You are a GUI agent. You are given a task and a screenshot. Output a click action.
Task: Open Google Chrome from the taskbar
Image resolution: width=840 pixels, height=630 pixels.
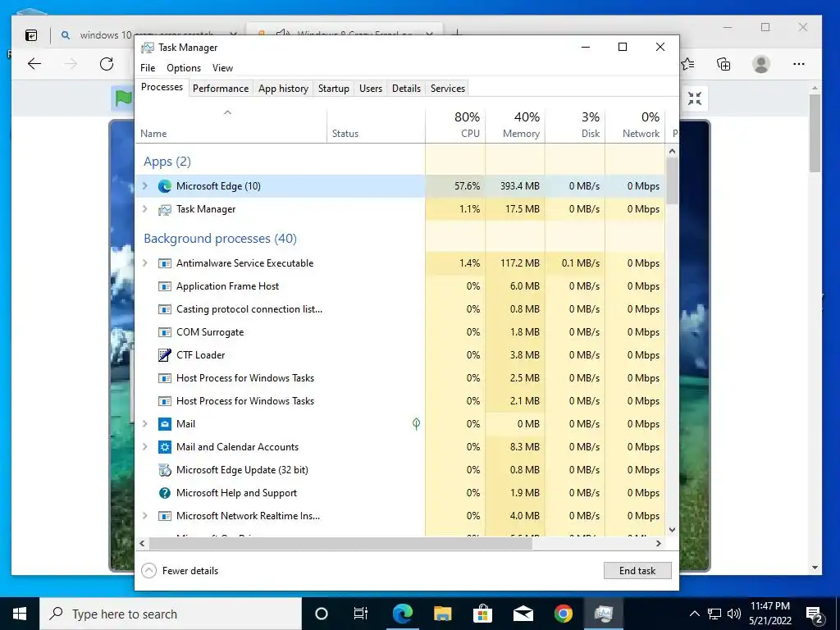pos(563,614)
